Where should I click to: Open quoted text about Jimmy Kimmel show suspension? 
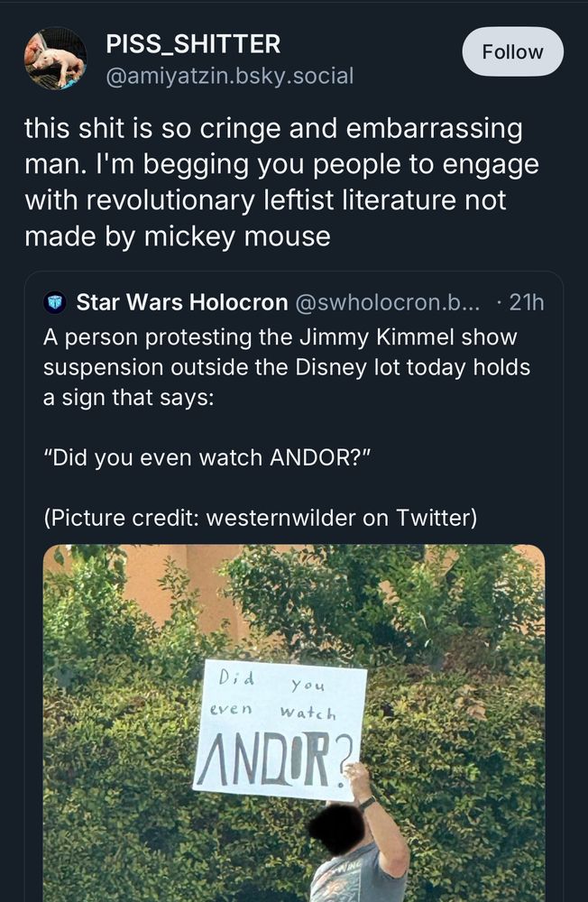(x=287, y=367)
